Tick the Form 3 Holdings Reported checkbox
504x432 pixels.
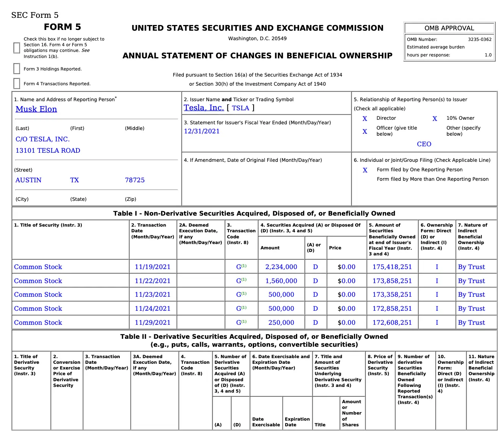17,69
